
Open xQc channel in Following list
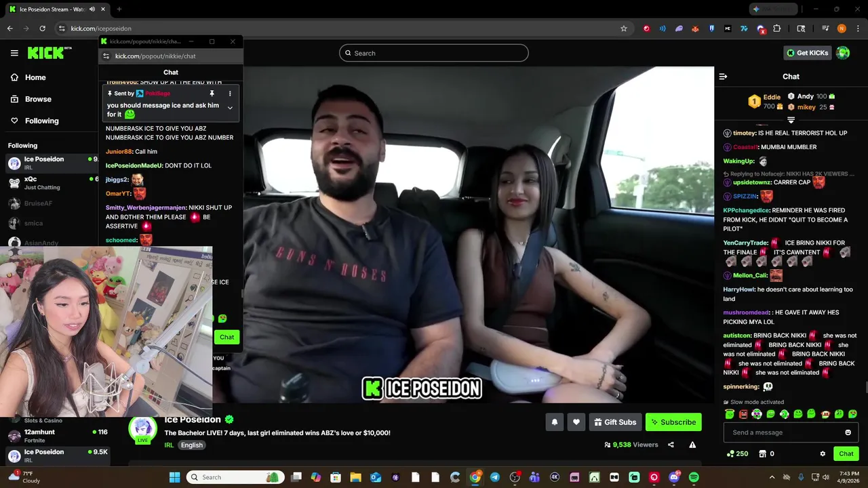click(51, 183)
